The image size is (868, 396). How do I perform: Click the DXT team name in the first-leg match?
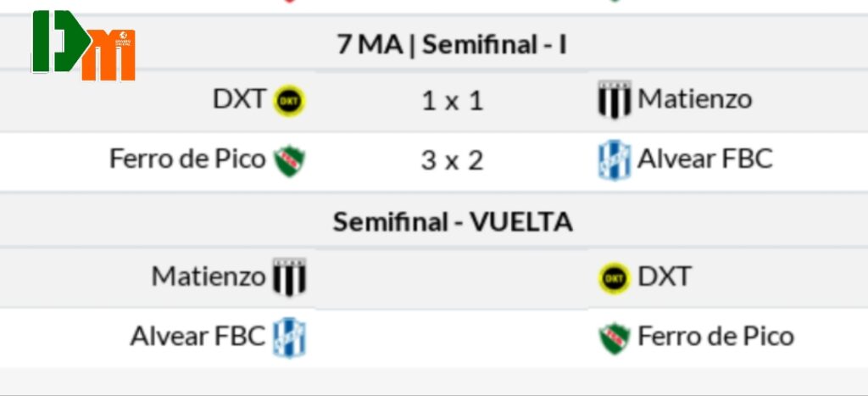pyautogui.click(x=239, y=99)
